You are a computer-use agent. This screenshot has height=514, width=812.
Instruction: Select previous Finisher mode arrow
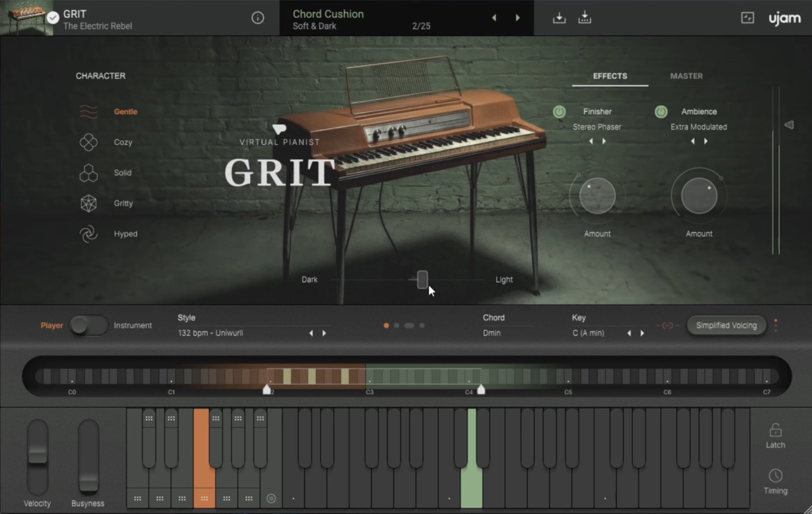coord(591,141)
